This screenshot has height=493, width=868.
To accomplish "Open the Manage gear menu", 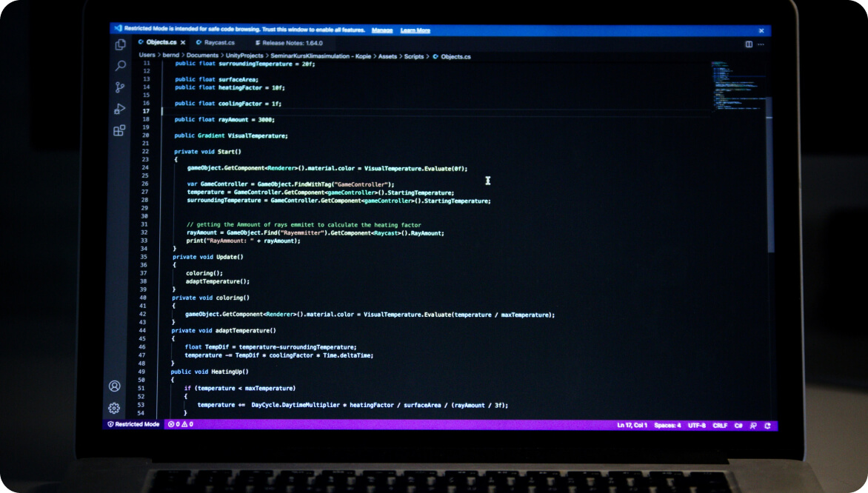I will coord(114,407).
